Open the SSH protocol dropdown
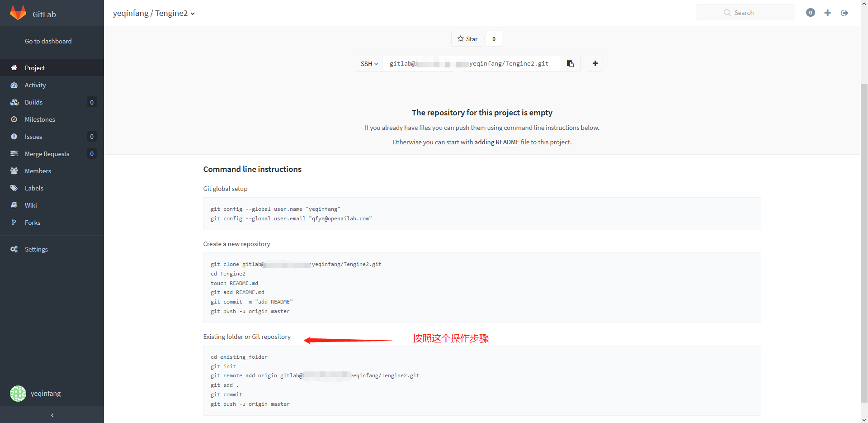The width and height of the screenshot is (868, 423). (x=369, y=63)
